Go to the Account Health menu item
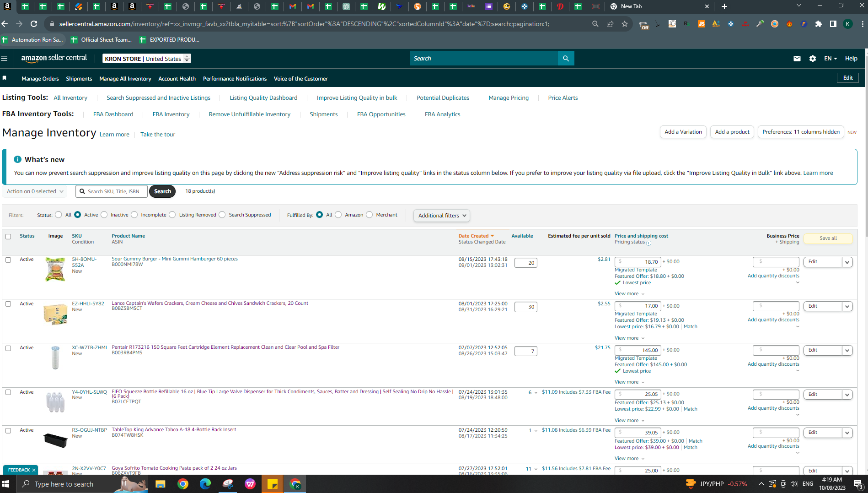Image resolution: width=868 pixels, height=493 pixels. point(177,79)
